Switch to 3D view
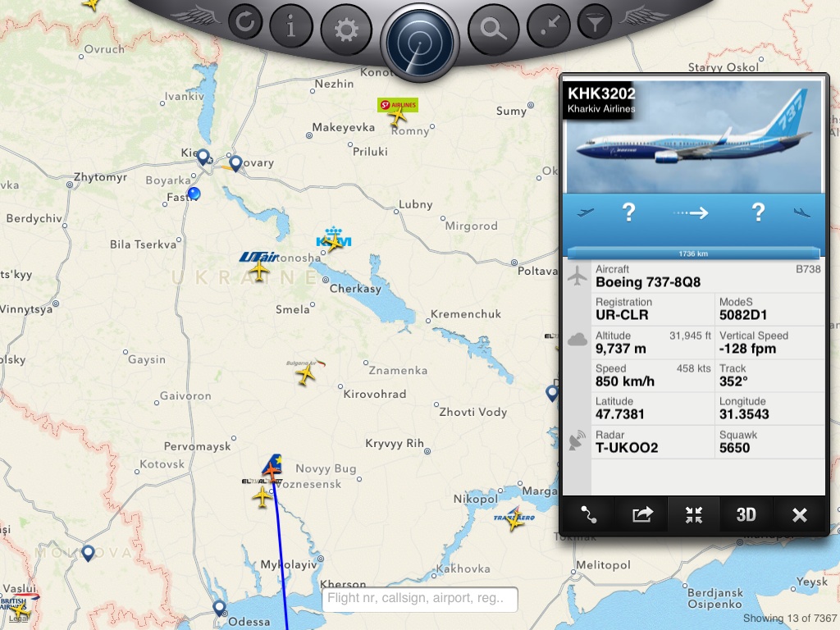This screenshot has height=630, width=840. 746,515
